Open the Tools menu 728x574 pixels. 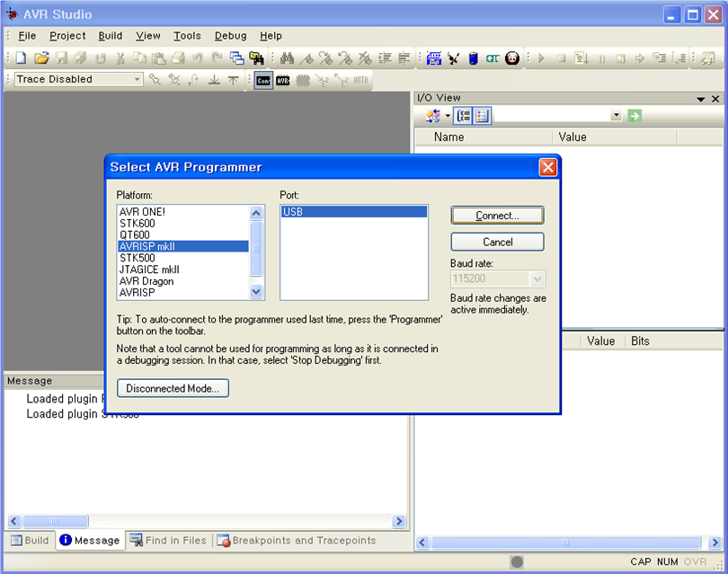coord(187,36)
